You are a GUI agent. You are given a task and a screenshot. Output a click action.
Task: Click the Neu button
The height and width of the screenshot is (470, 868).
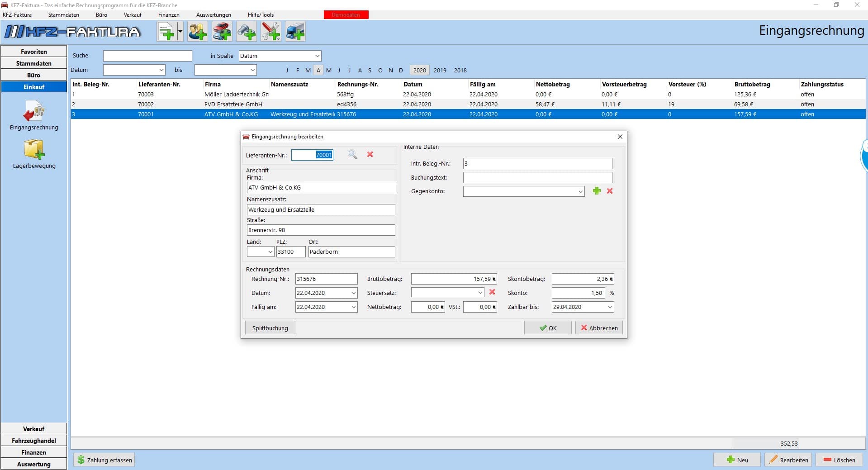point(737,460)
